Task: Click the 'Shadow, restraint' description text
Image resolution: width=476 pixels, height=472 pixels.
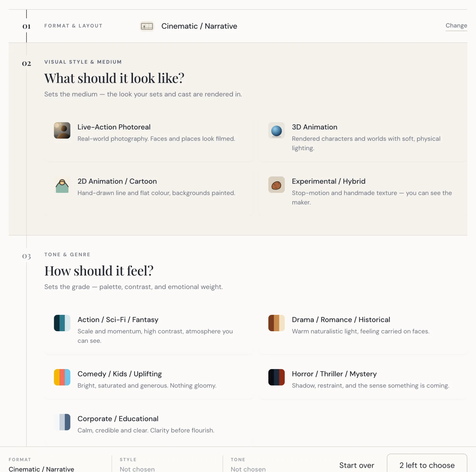Action: coord(370,386)
